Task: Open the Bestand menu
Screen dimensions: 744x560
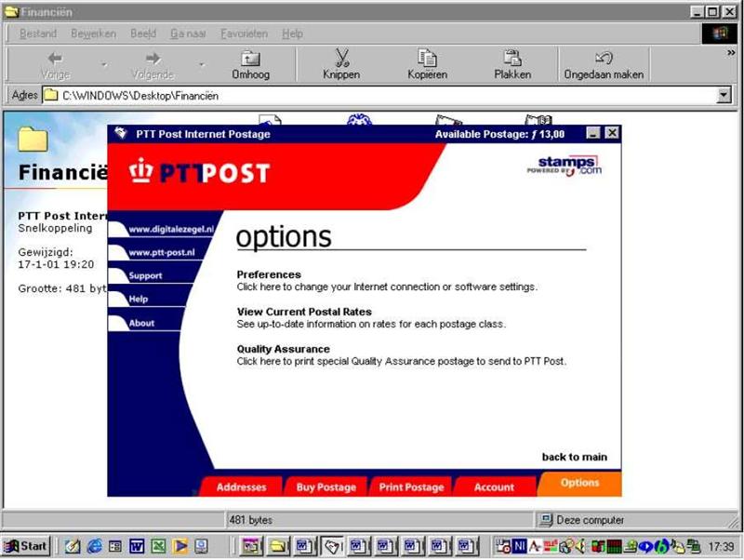Action: coord(38,33)
